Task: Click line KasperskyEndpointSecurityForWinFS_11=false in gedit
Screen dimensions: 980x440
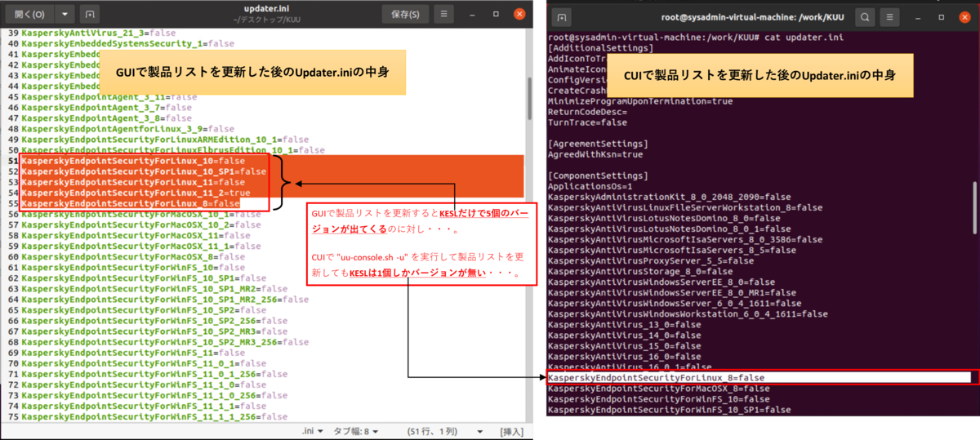Action: [133, 353]
